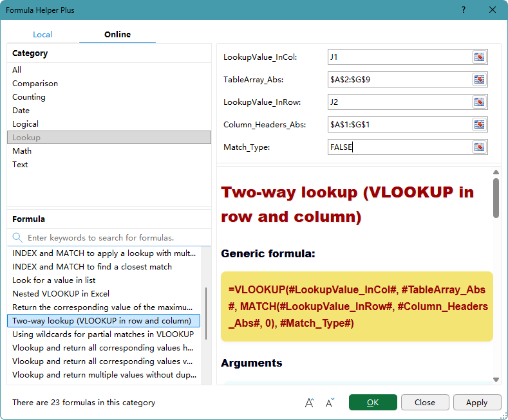This screenshot has height=420, width=508.
Task: Switch to the Local tab
Action: [x=42, y=35]
